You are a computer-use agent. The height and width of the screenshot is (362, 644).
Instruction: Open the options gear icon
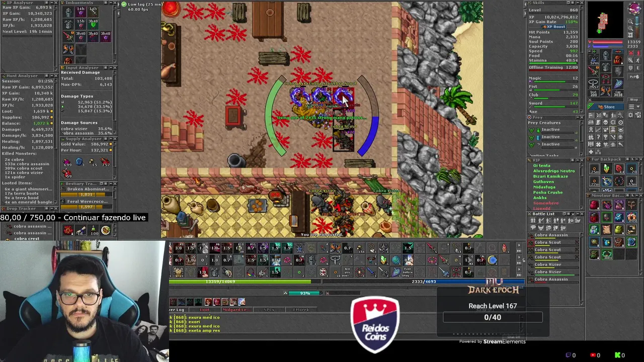click(x=630, y=115)
